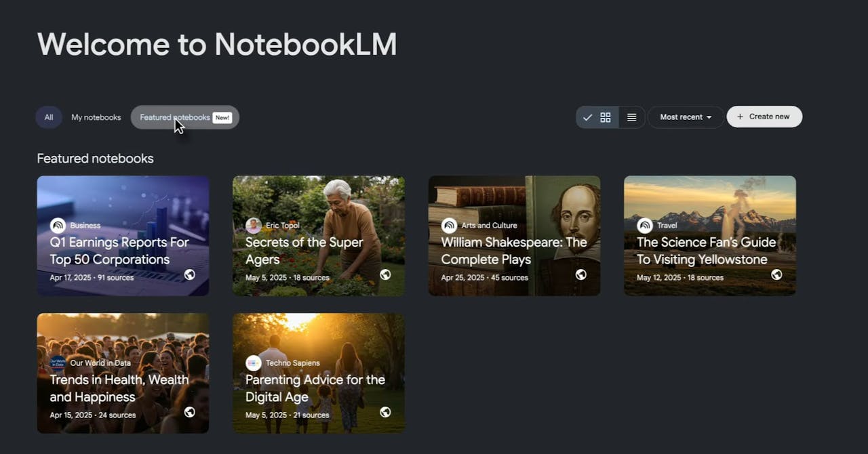The width and height of the screenshot is (868, 454).
Task: Click the Travel publisher icon on Yellowstone card
Action: pyautogui.click(x=645, y=226)
